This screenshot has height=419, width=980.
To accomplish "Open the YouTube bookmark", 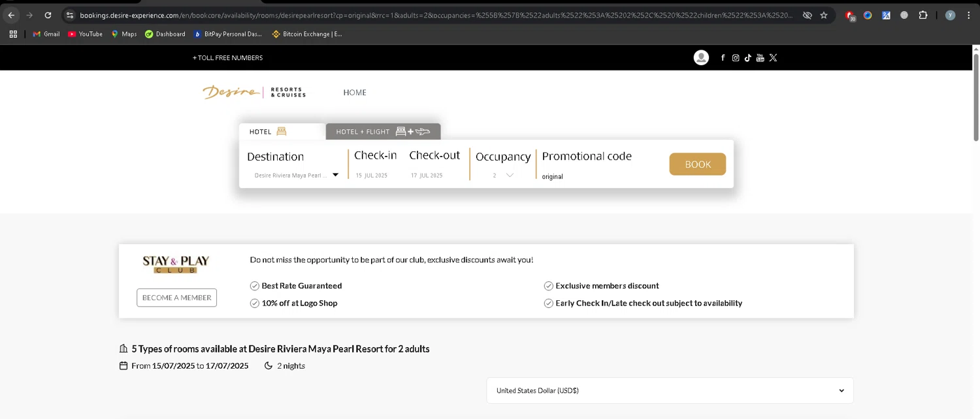I will 86,34.
